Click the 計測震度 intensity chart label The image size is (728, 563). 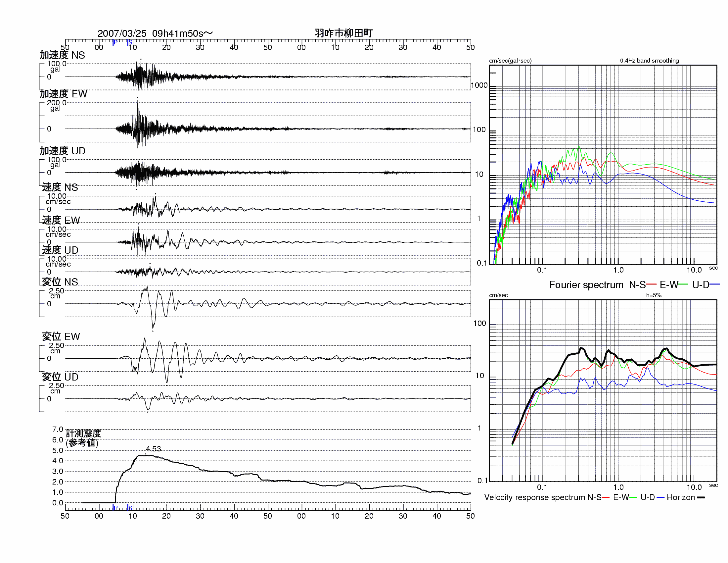83,433
